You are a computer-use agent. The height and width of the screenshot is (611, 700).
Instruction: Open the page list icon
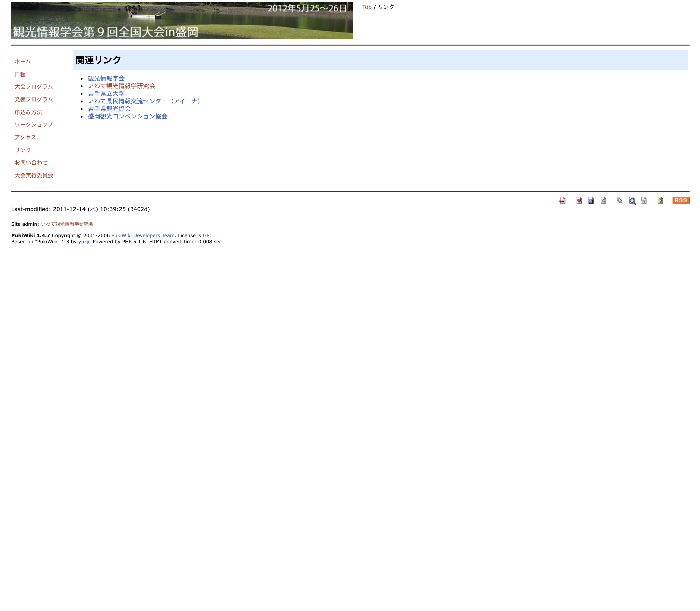point(620,200)
